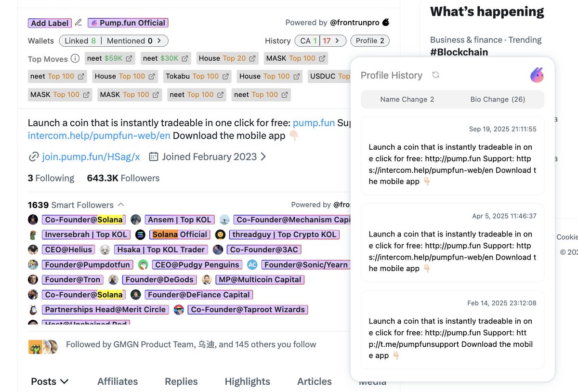The image size is (578, 392).
Task: Click the Partnerships Head@Merit Circle label
Action: 105,309
